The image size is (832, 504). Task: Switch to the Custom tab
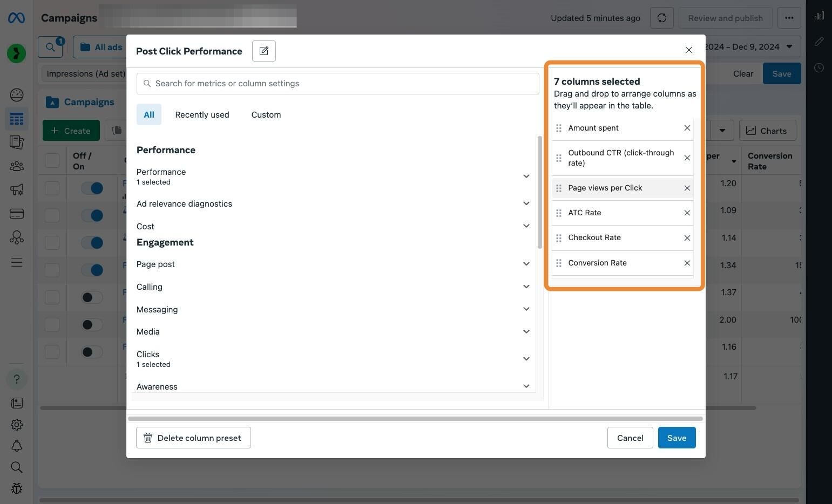point(266,114)
